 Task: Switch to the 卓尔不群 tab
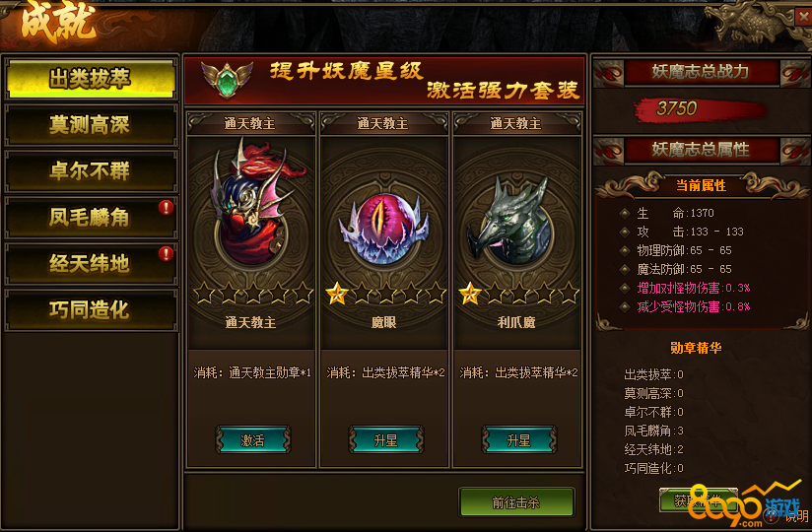tap(91, 171)
